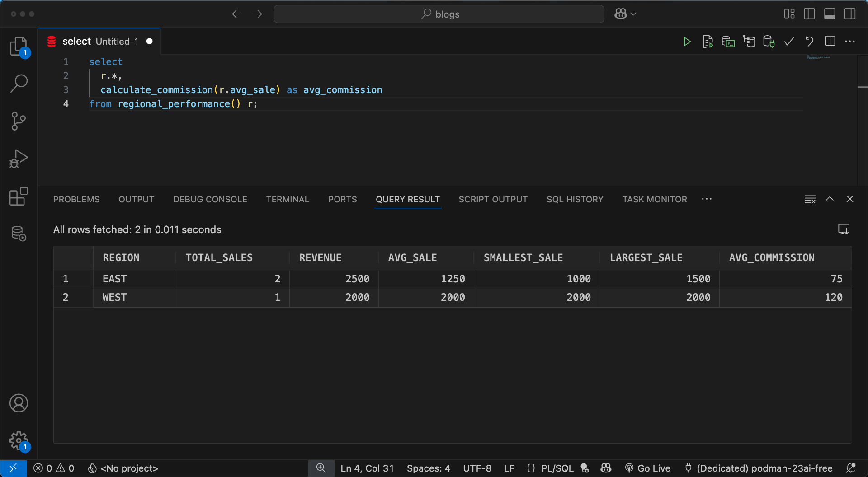Switch to the Ports tab
Screen dimensions: 868x477
(x=343, y=199)
